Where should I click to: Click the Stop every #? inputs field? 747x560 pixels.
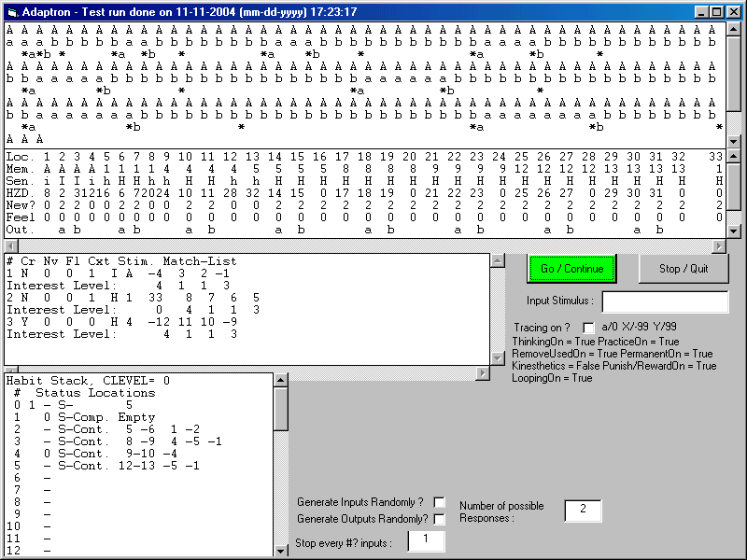coord(427,541)
